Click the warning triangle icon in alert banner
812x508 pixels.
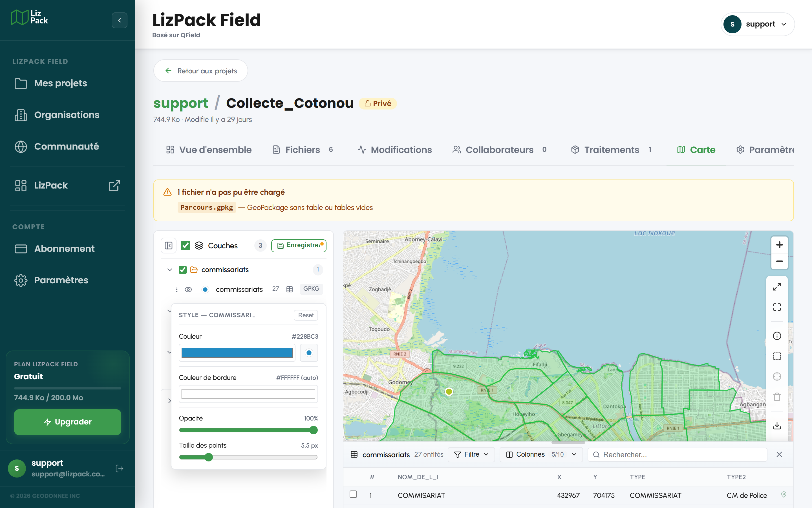pos(167,192)
